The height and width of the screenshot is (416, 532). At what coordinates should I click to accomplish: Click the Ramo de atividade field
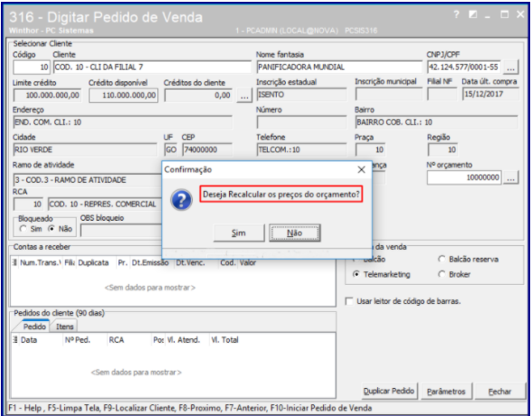pyautogui.click(x=88, y=180)
